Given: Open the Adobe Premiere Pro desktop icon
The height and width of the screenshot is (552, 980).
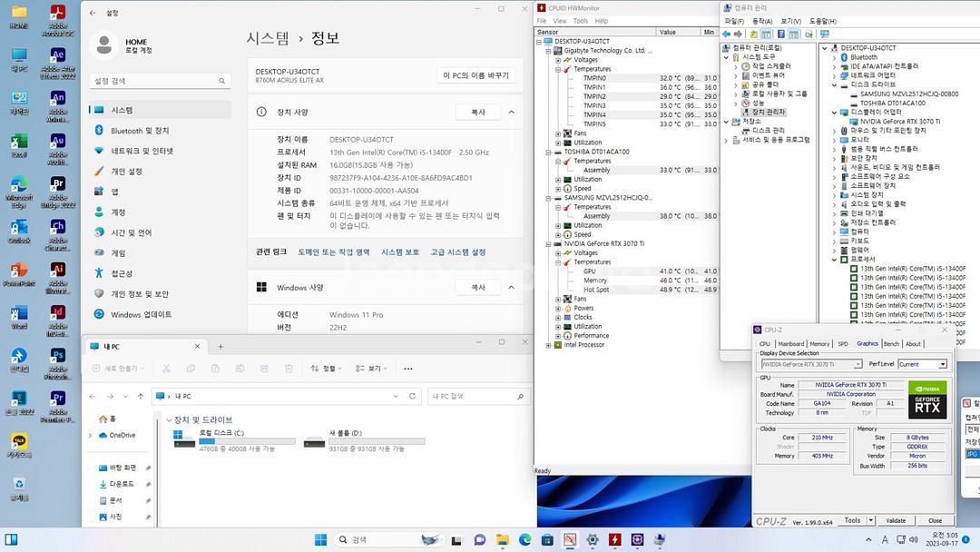Looking at the screenshot, I should [57, 406].
